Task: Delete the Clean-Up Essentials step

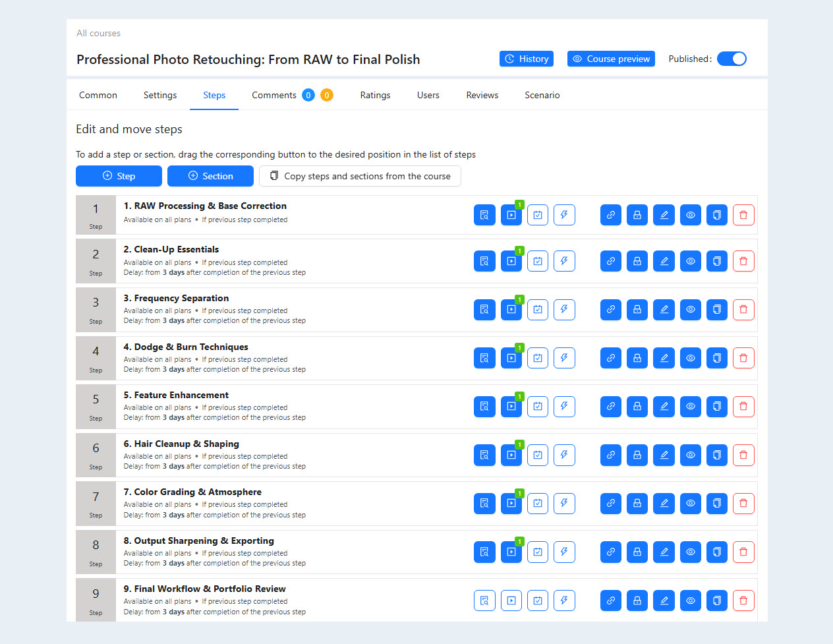Action: click(743, 261)
